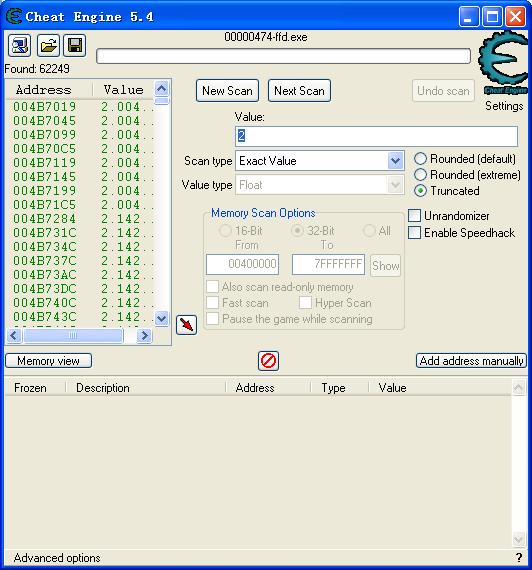Select result address 004B73DC
This screenshot has height=570, width=532.
(x=44, y=289)
